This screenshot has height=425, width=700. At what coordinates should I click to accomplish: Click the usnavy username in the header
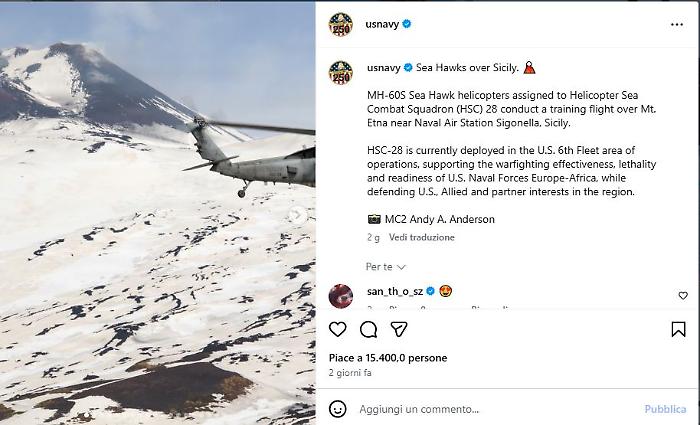[382, 24]
